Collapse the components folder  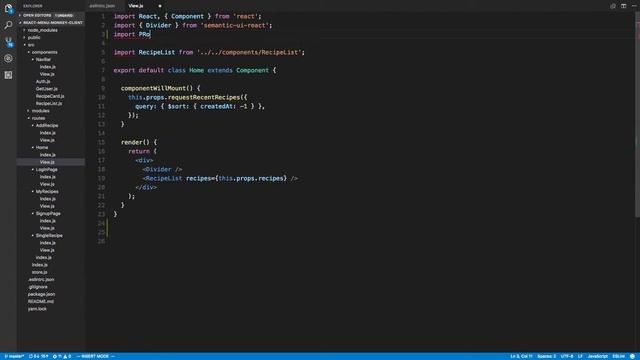click(x=44, y=52)
